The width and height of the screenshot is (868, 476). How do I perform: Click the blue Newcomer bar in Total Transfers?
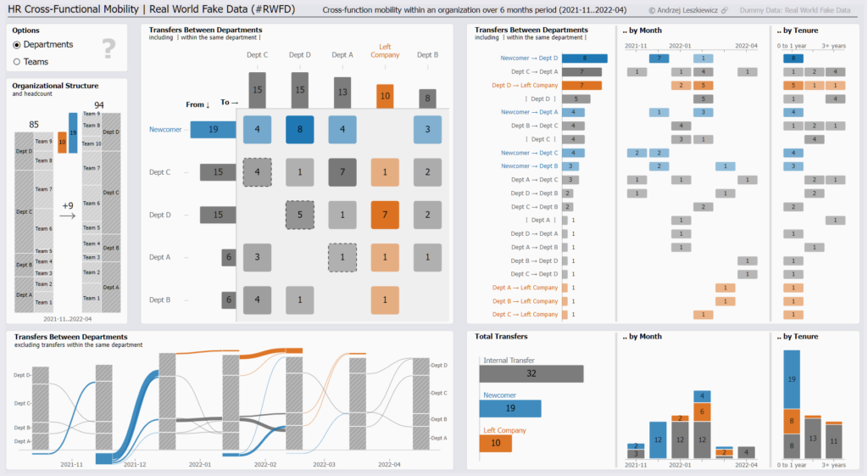tap(509, 408)
